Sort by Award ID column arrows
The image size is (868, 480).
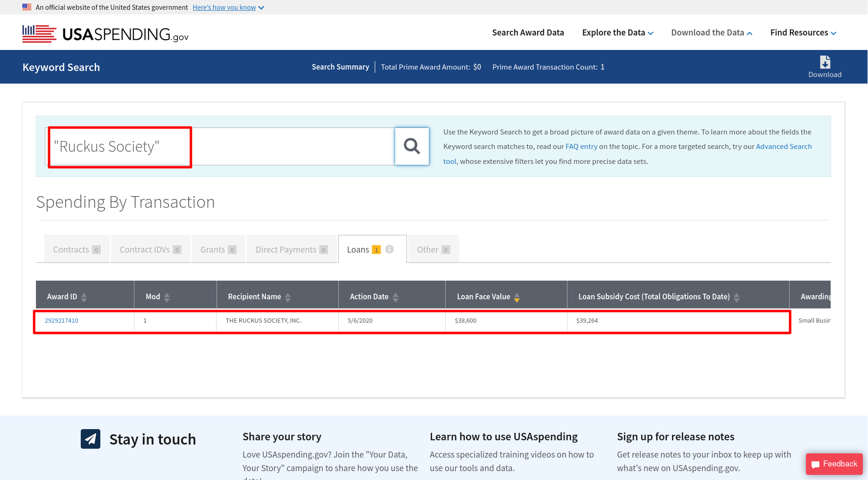coord(84,297)
